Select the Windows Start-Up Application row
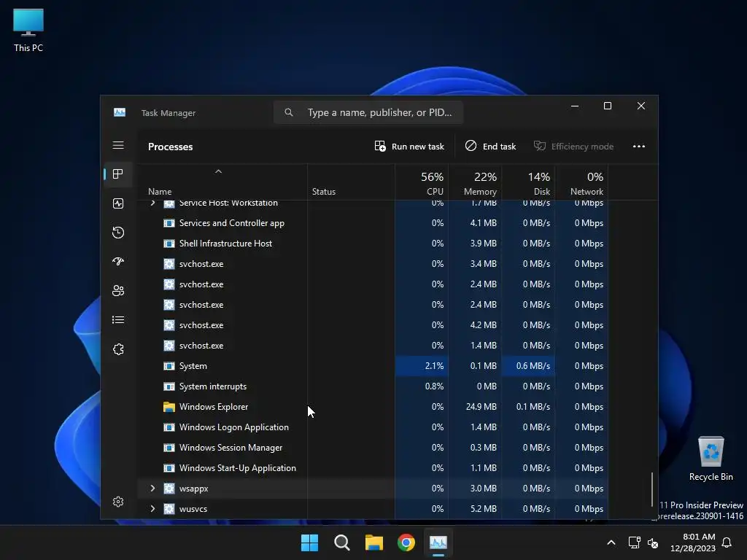Screen dimensions: 747x560 (373, 468)
